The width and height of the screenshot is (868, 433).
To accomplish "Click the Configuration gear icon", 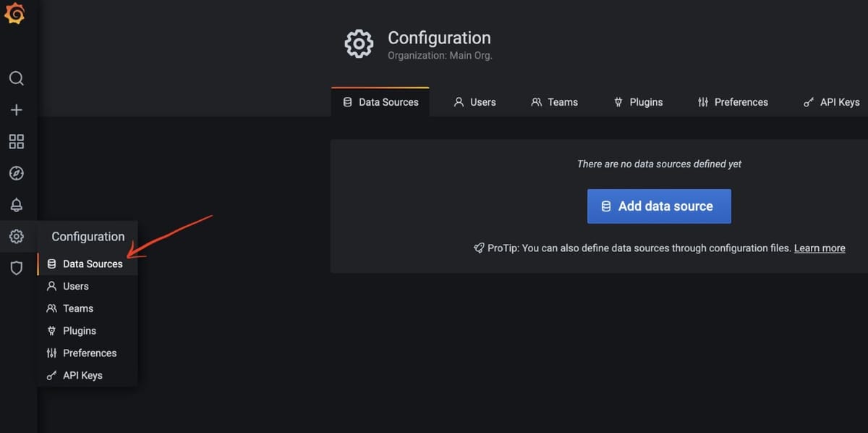I will pos(17,236).
